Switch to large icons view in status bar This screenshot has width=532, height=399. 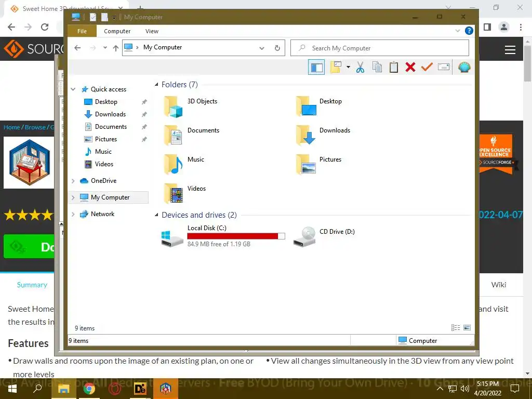(467, 327)
